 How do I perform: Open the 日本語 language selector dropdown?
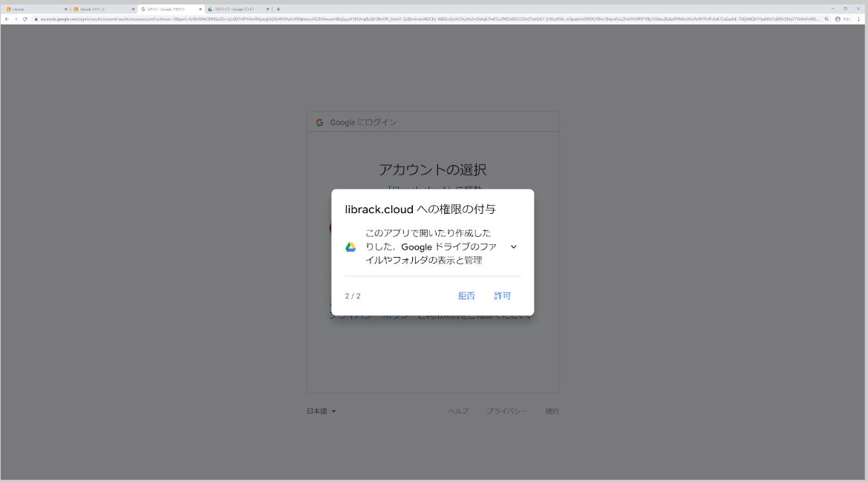tap(320, 411)
